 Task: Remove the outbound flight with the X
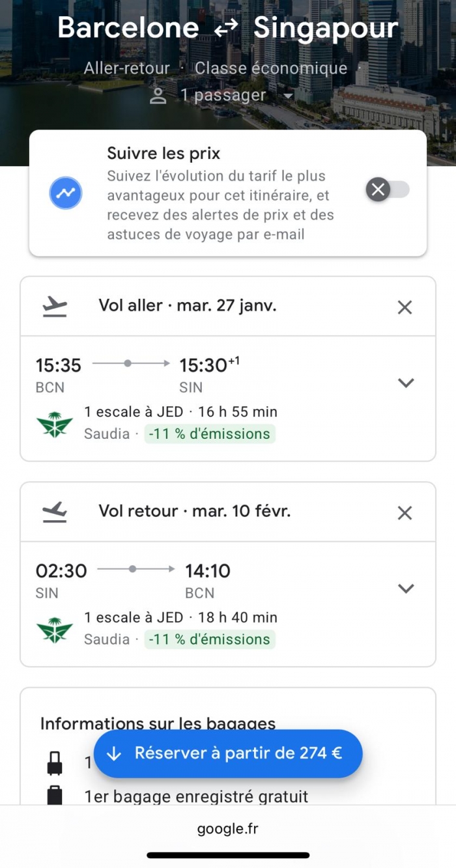coord(405,307)
